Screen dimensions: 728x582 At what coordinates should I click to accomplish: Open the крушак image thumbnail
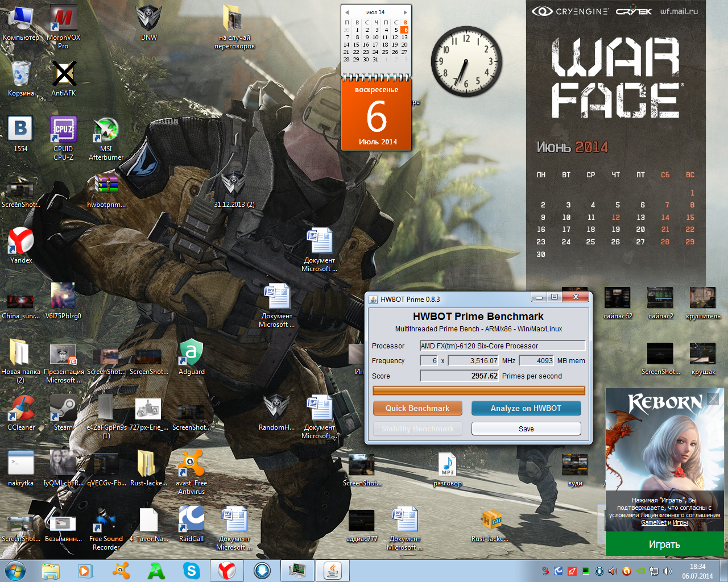703,359
